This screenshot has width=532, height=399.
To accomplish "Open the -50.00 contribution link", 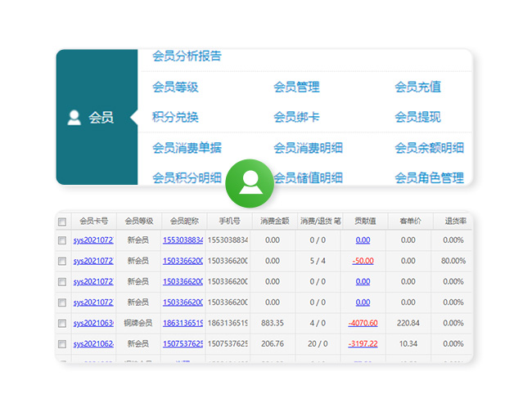I will tap(363, 262).
